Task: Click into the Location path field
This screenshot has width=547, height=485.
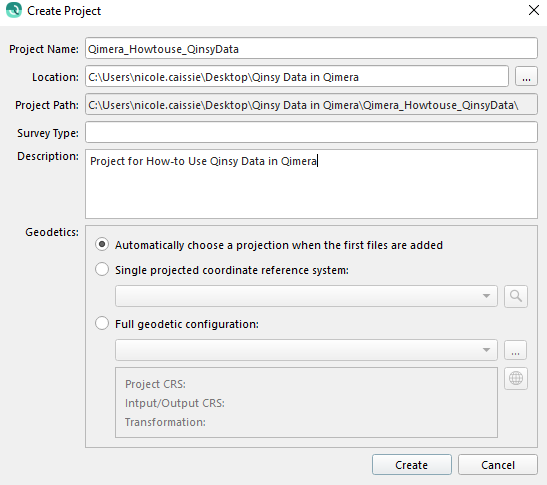Action: 297,76
